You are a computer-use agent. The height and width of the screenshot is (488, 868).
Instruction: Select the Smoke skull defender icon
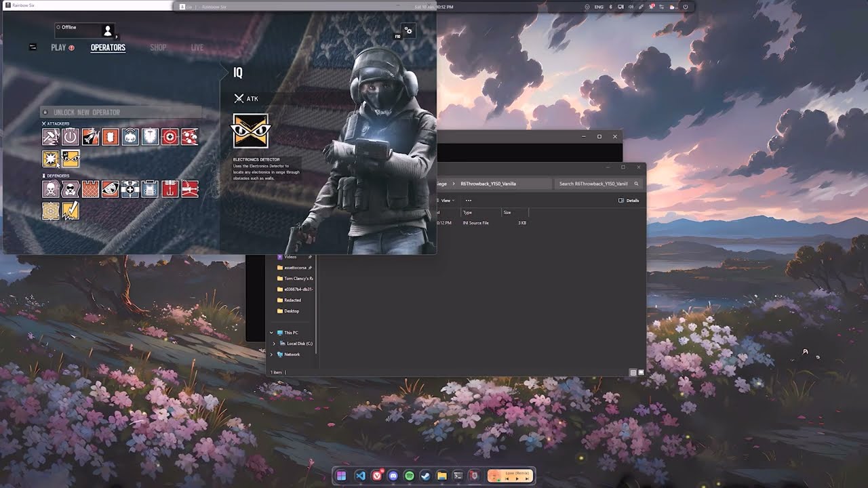pyautogui.click(x=50, y=189)
